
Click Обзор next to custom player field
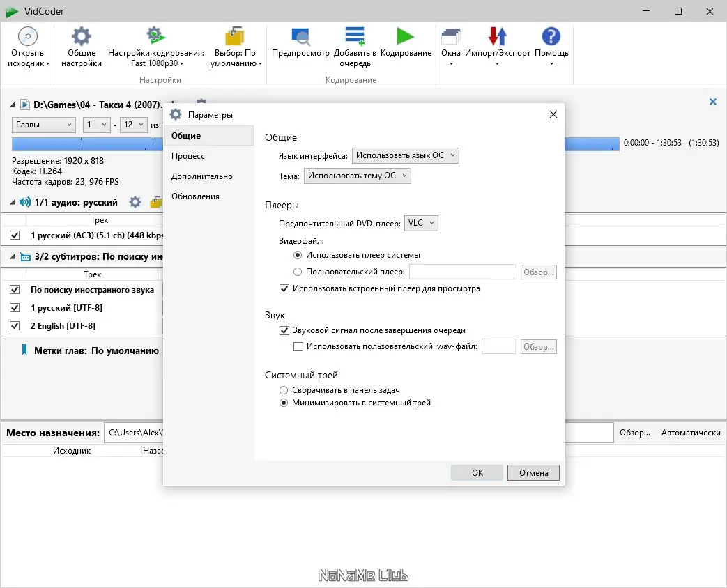pos(538,272)
